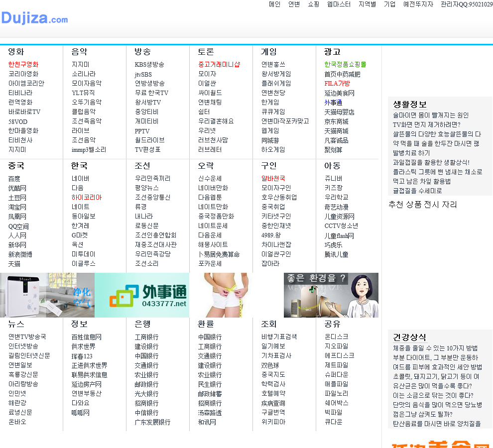
Task: Open the red 한친구영화 link
Action: [x=23, y=64]
